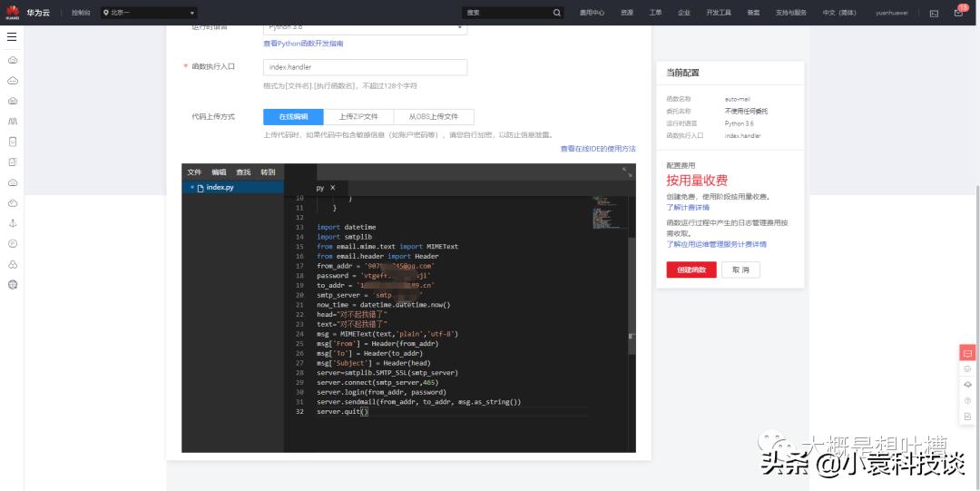Open the 转到 menu in the editor

tap(268, 172)
